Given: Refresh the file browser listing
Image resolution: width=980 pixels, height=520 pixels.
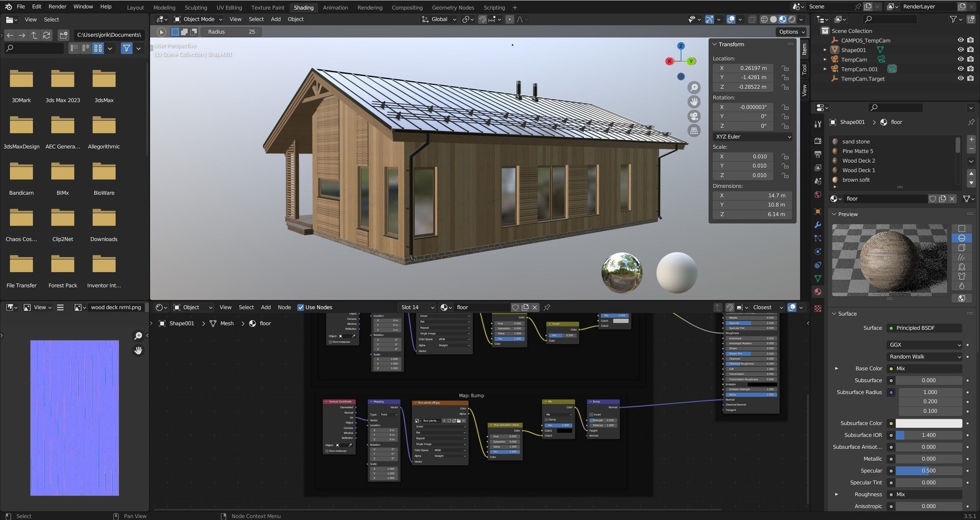Looking at the screenshot, I should click(x=46, y=35).
